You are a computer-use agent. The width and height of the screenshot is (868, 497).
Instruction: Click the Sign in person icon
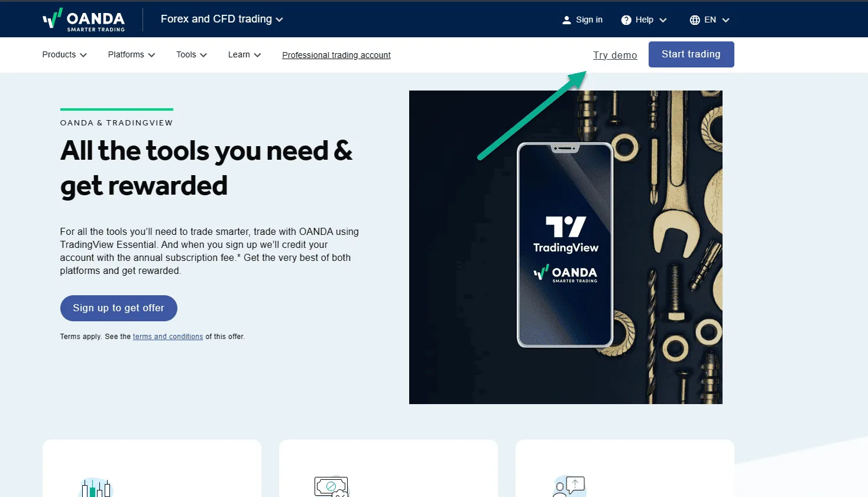[x=566, y=20]
